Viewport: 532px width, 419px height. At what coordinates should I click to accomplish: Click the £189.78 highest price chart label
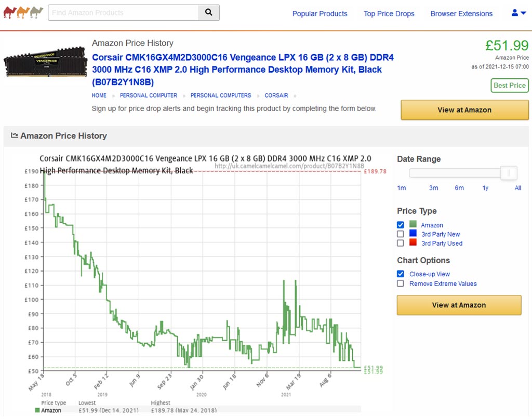(x=375, y=171)
